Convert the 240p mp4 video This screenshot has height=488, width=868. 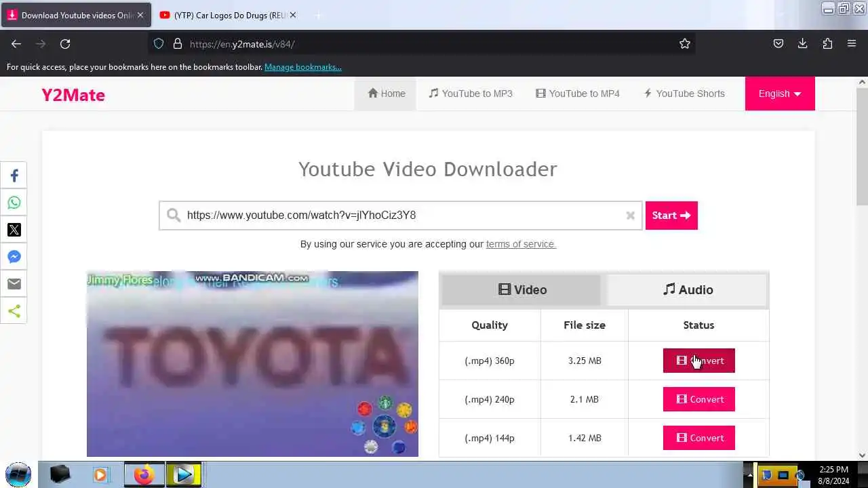pos(698,399)
